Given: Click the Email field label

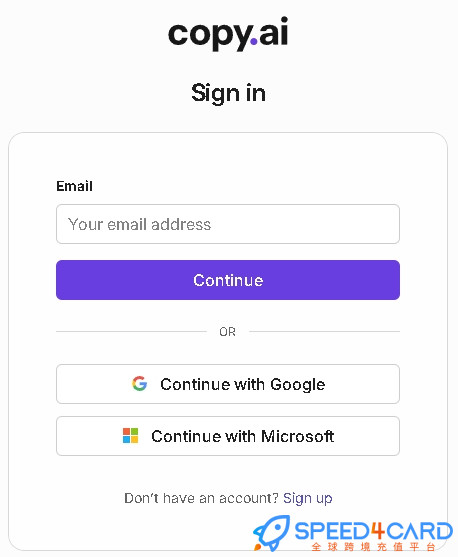Looking at the screenshot, I should [74, 186].
